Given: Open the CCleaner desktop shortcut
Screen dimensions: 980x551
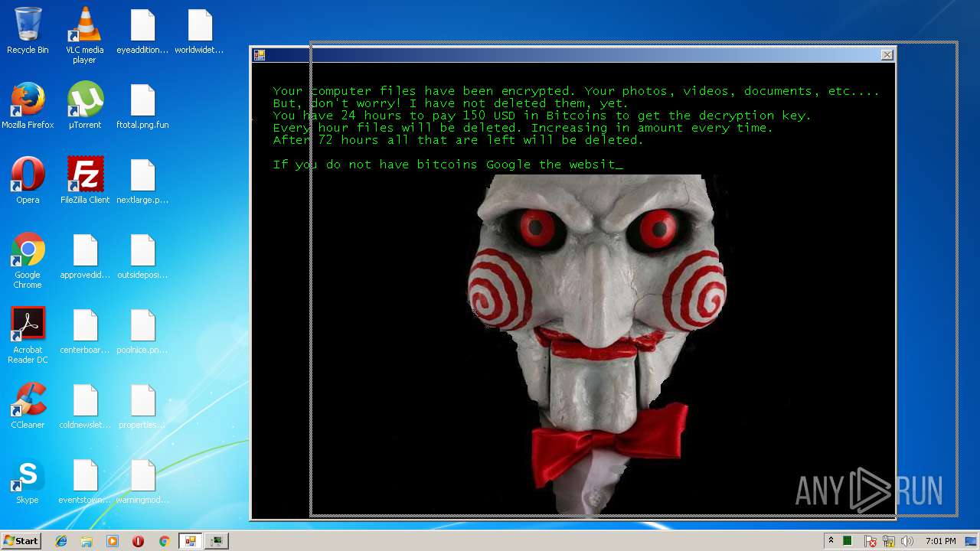Looking at the screenshot, I should pos(28,406).
